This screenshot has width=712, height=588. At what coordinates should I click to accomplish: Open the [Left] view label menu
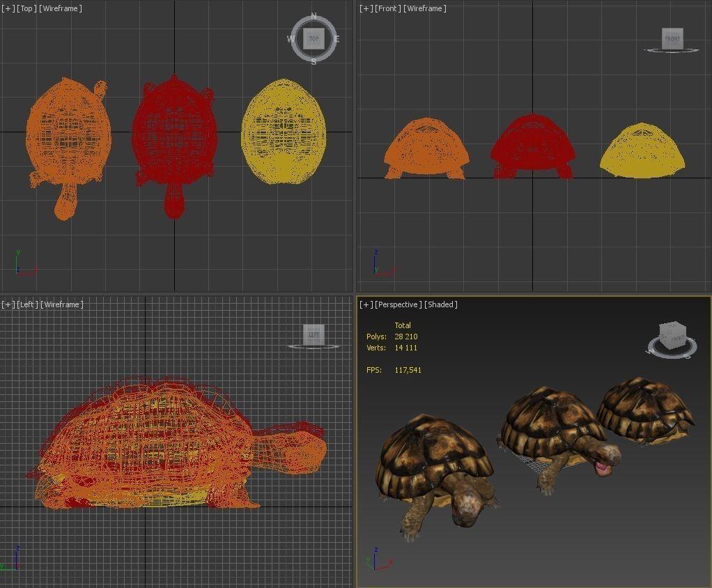click(27, 304)
